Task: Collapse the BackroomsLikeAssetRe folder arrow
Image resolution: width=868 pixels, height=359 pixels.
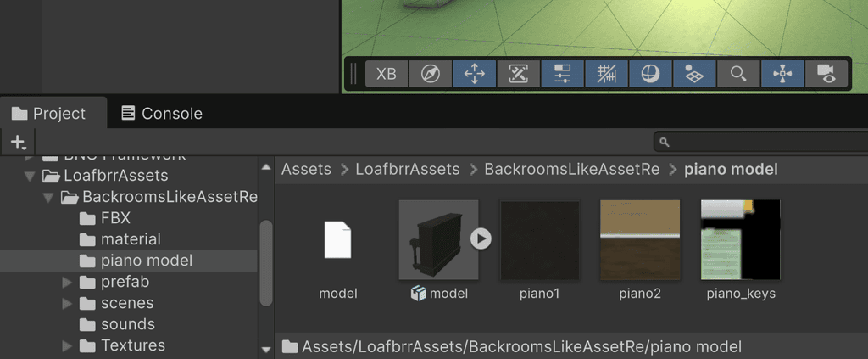Action: [x=48, y=197]
